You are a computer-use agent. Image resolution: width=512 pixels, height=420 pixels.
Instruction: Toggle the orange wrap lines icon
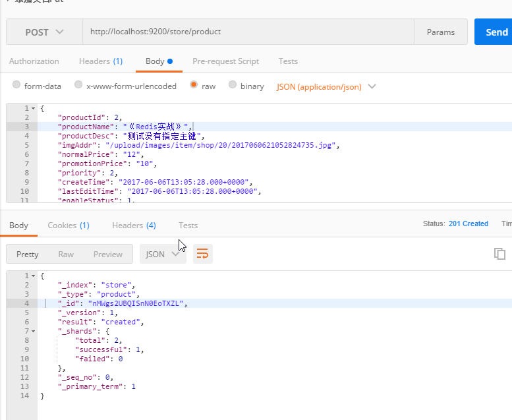203,254
